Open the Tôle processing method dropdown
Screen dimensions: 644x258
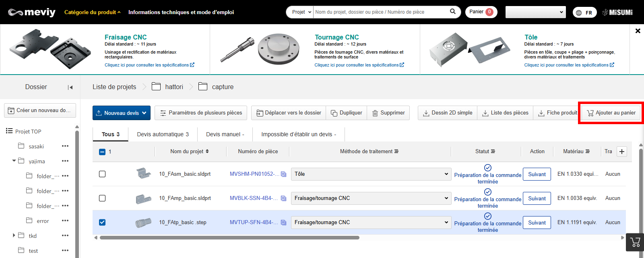(370, 174)
